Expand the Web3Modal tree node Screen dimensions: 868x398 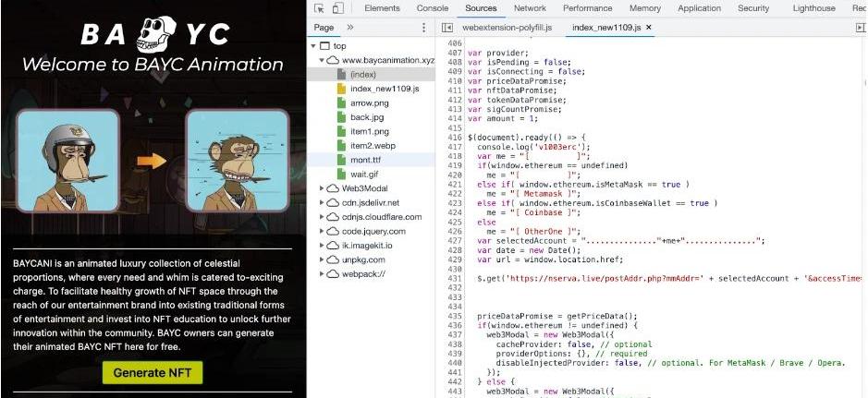[322, 188]
